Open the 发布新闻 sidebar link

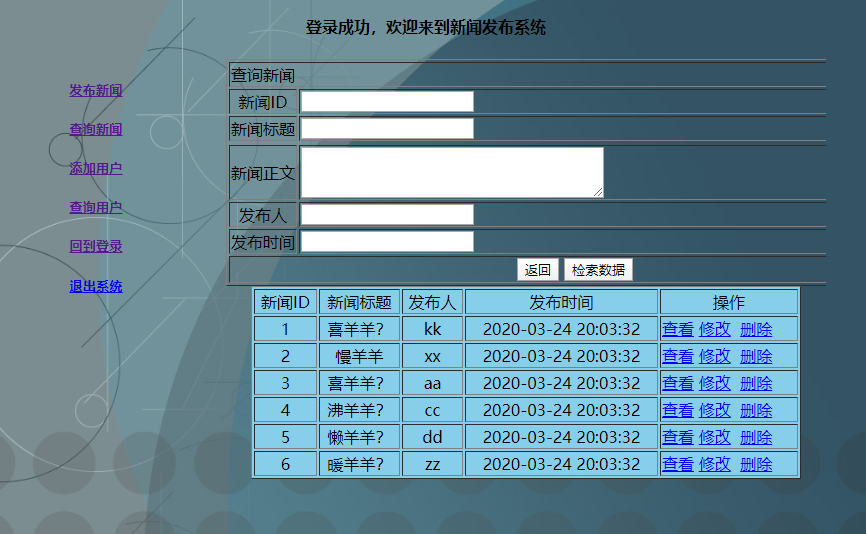pos(95,91)
